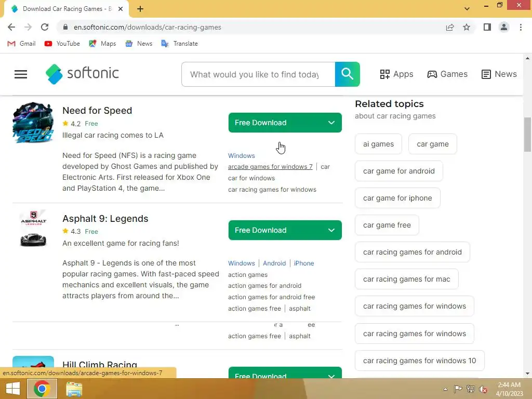This screenshot has height=399, width=532.
Task: Open the Softonic hamburger menu
Action: click(21, 74)
